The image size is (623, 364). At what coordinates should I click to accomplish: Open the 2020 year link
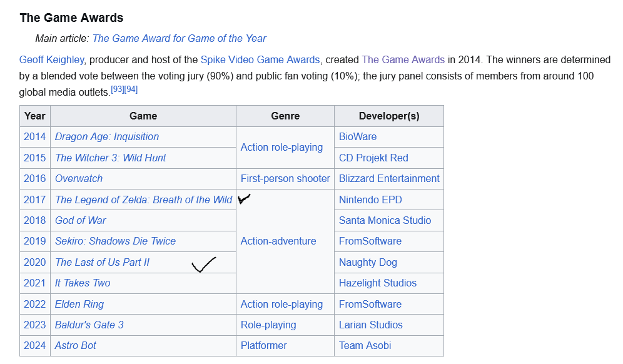coord(34,262)
